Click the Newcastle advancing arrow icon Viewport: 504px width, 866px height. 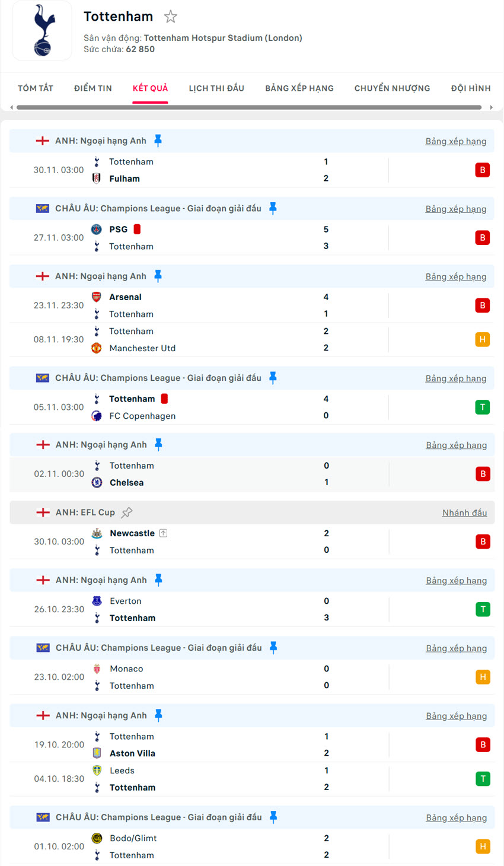[x=163, y=533]
